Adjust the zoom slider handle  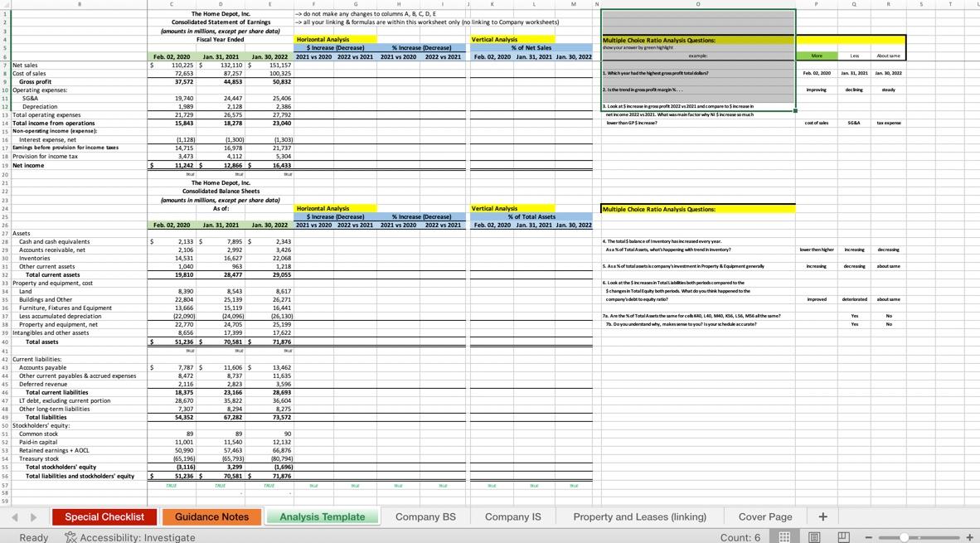point(904,537)
